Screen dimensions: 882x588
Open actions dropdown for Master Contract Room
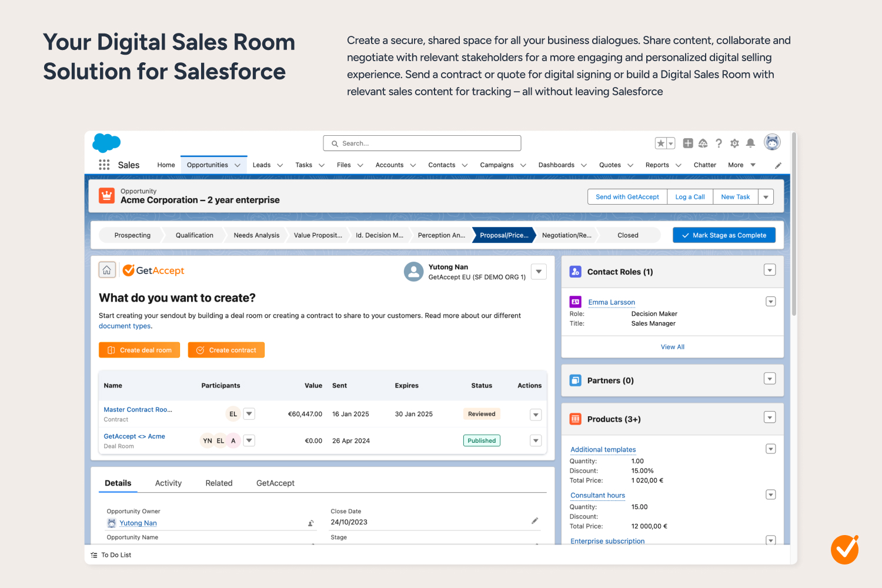(x=536, y=415)
